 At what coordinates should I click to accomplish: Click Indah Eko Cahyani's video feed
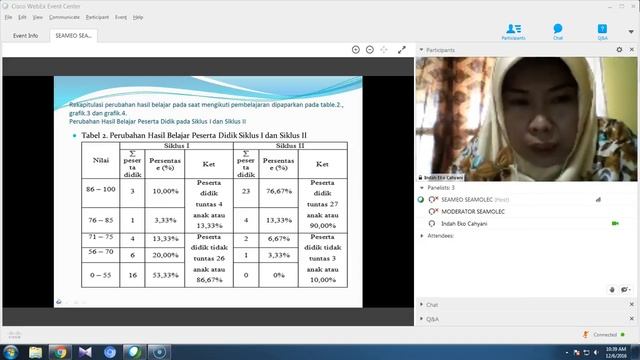[x=526, y=119]
